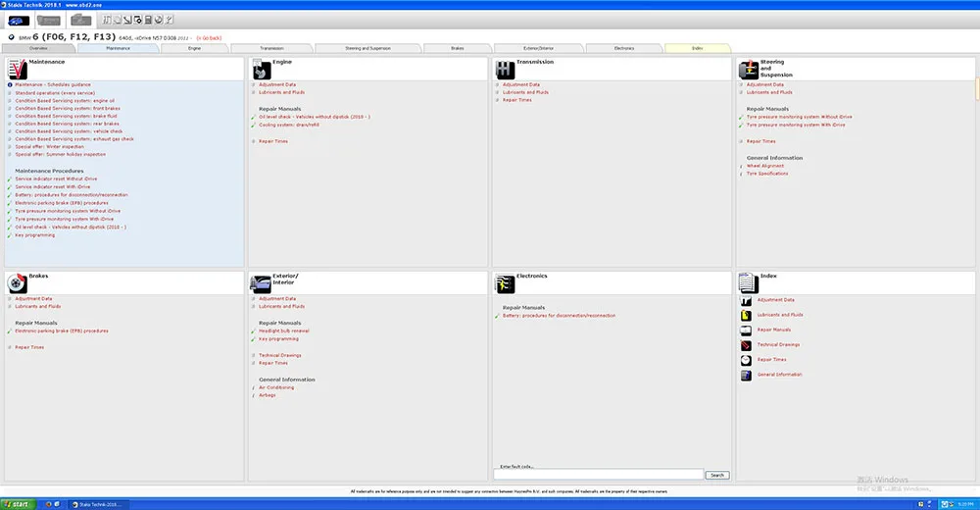The width and height of the screenshot is (980, 510).
Task: Click the Enter fault code input field
Action: [599, 475]
